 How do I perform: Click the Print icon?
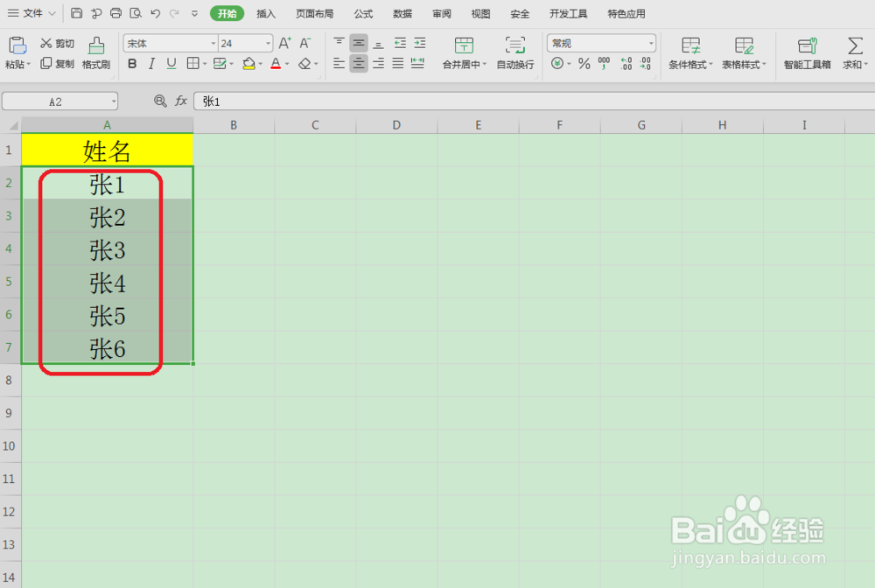(115, 13)
